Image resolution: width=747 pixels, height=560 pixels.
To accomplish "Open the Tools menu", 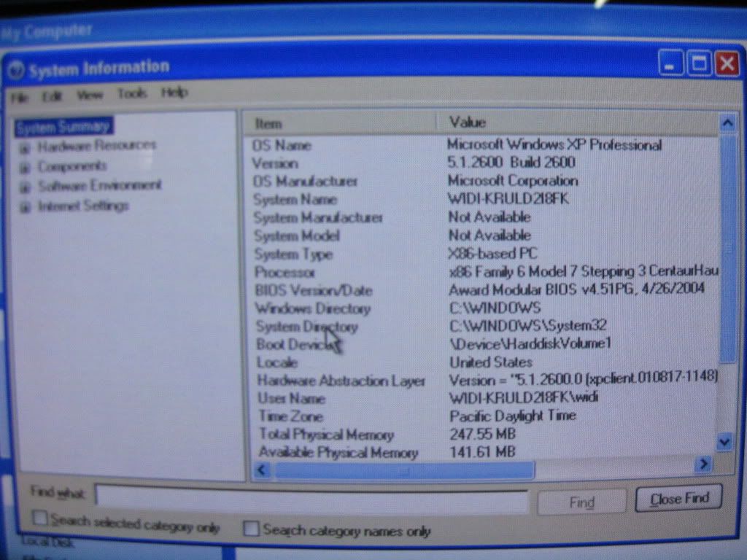I will (x=132, y=93).
